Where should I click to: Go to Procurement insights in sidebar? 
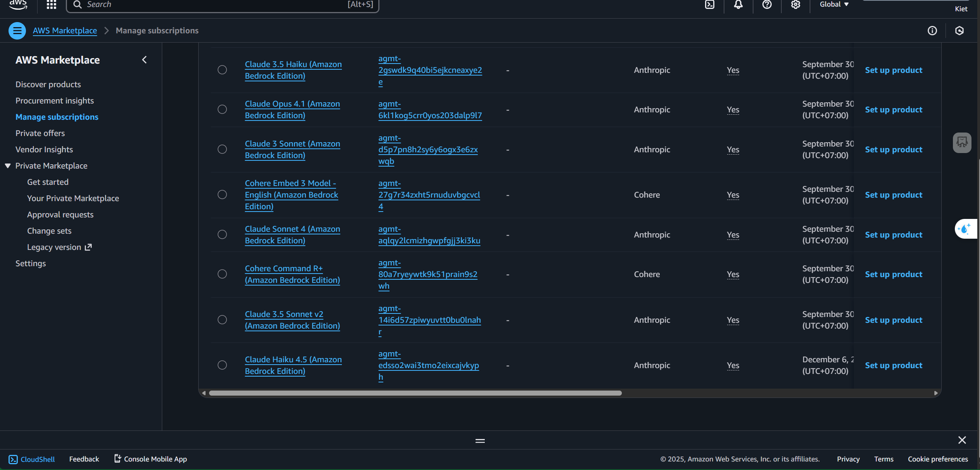55,101
